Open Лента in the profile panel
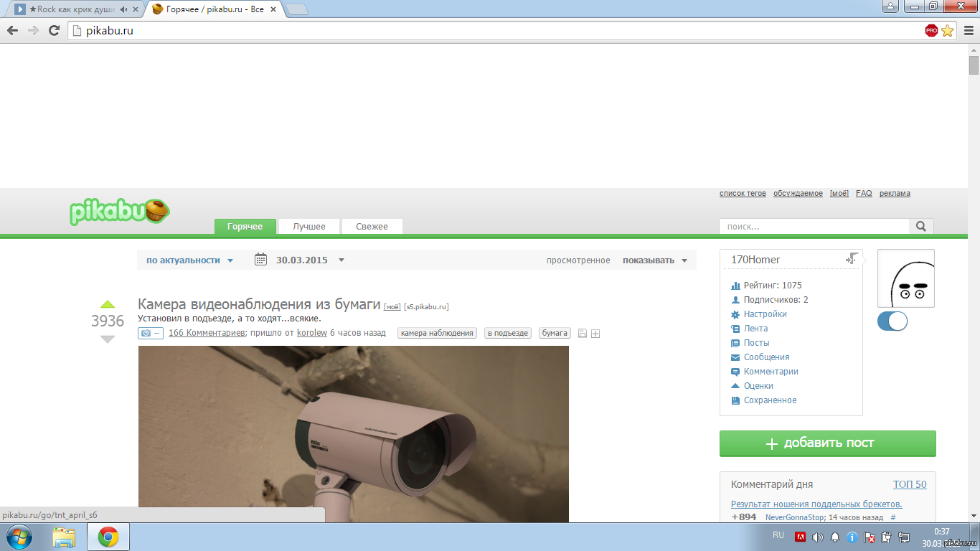This screenshot has height=551, width=980. point(755,329)
